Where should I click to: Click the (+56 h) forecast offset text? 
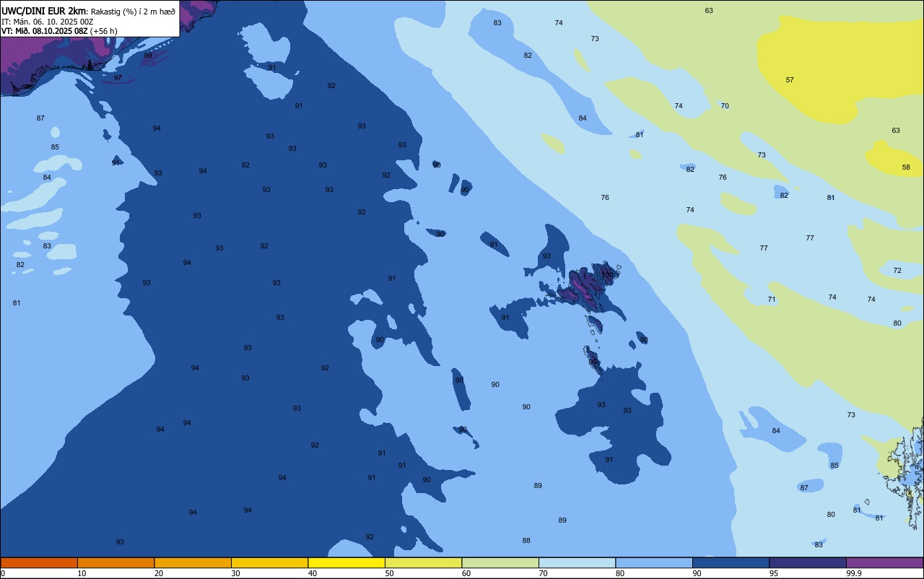pos(103,31)
